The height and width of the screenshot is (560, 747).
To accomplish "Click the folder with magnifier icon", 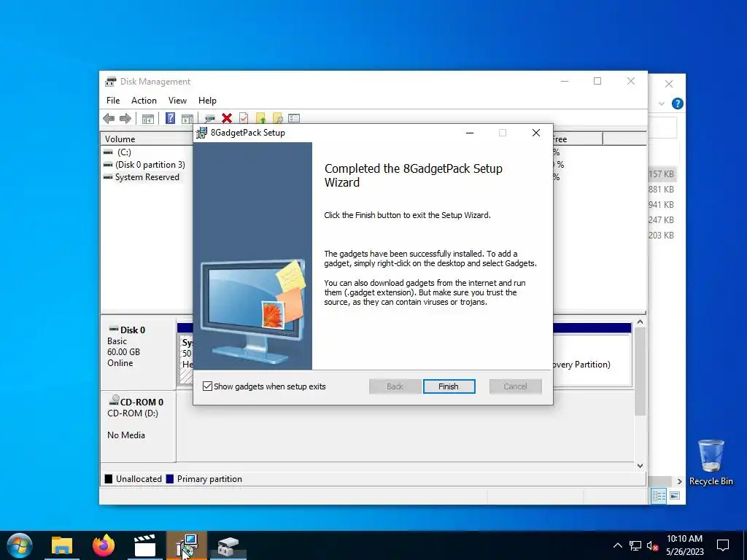I will point(277,119).
